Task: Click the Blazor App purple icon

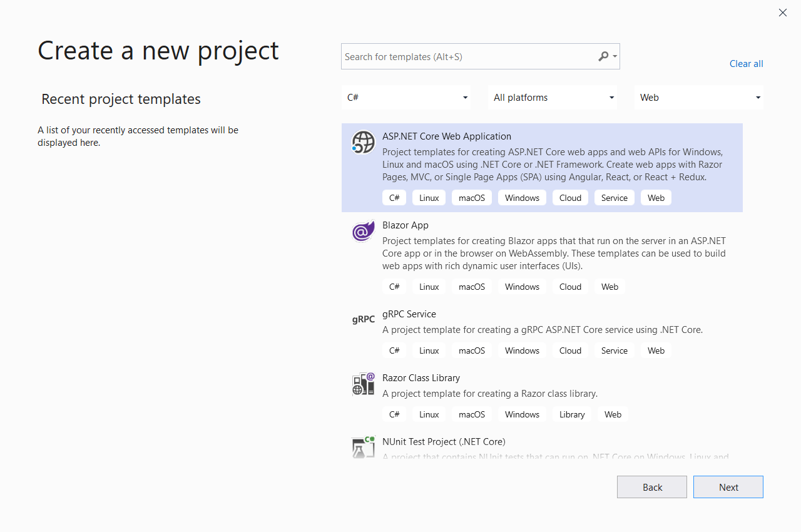Action: [x=363, y=231]
